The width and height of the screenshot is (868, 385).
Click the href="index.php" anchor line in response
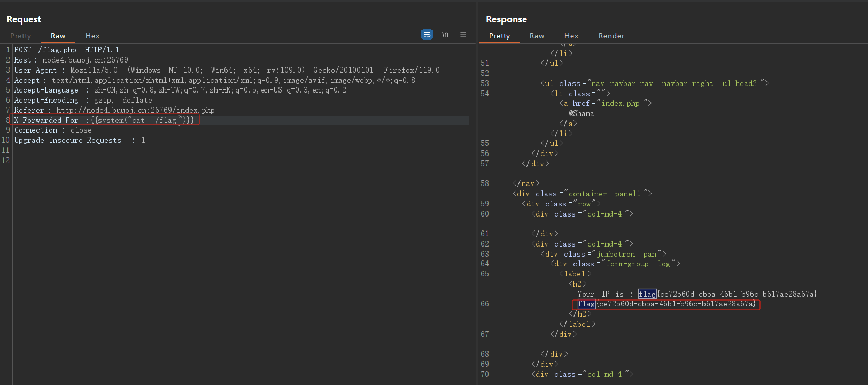click(x=606, y=103)
